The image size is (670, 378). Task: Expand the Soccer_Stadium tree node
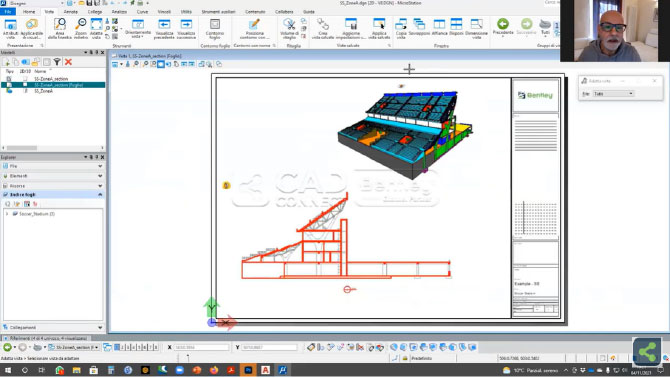pos(7,214)
